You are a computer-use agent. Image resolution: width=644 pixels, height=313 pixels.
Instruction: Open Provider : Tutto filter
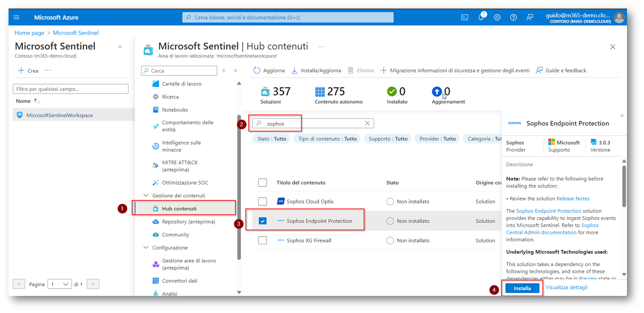tap(438, 139)
